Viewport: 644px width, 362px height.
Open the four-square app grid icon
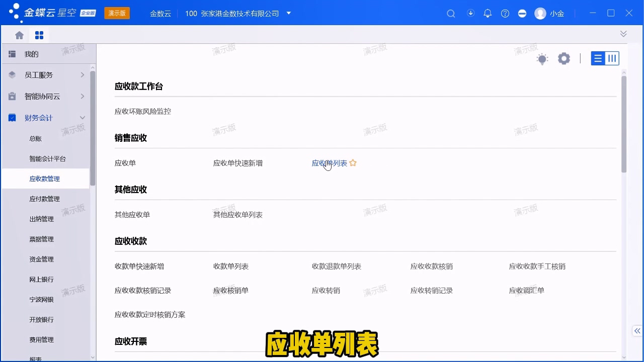tap(39, 35)
